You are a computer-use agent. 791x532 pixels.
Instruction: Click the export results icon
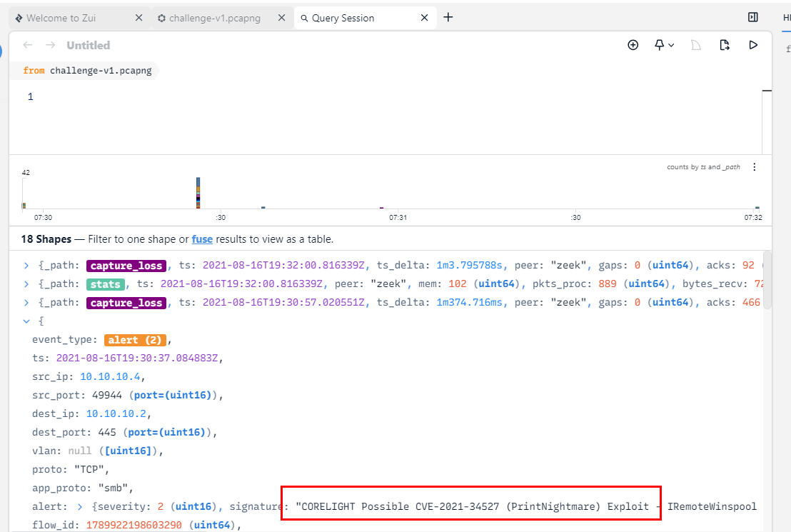point(725,45)
